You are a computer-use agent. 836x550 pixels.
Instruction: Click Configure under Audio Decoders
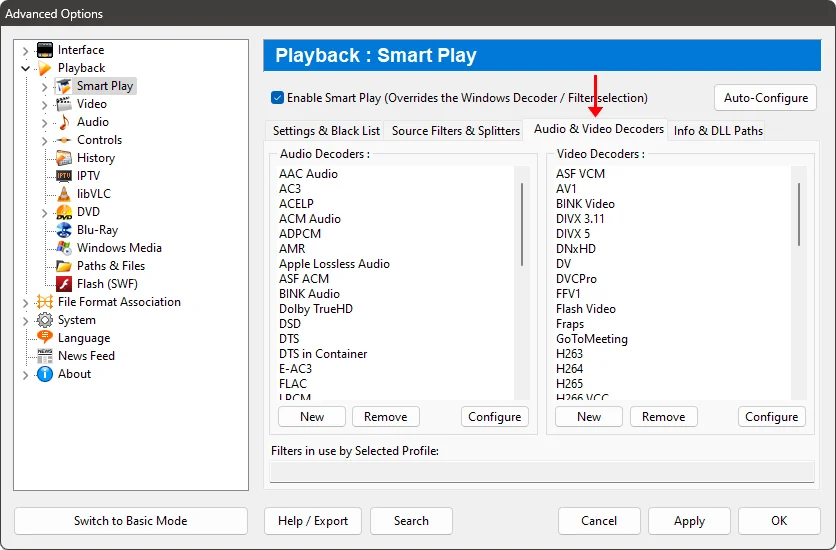(495, 417)
